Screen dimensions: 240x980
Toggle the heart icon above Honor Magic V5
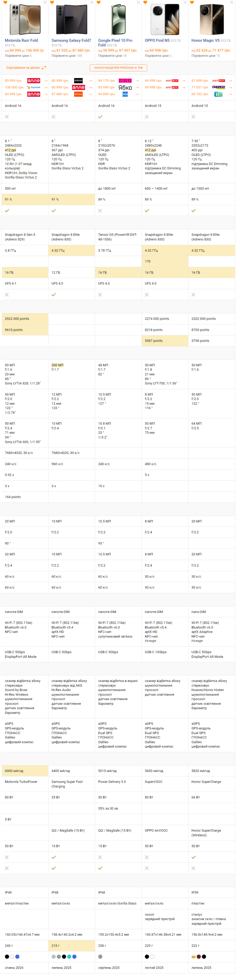tap(192, 2)
